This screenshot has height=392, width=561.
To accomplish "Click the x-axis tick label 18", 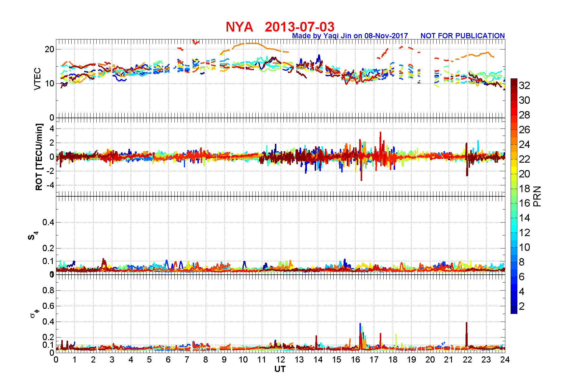I will pos(392,360).
